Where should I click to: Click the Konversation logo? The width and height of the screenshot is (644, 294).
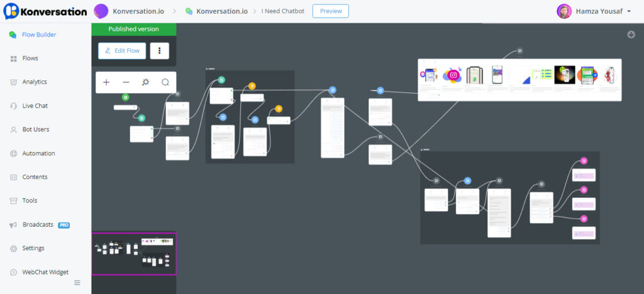(x=45, y=11)
